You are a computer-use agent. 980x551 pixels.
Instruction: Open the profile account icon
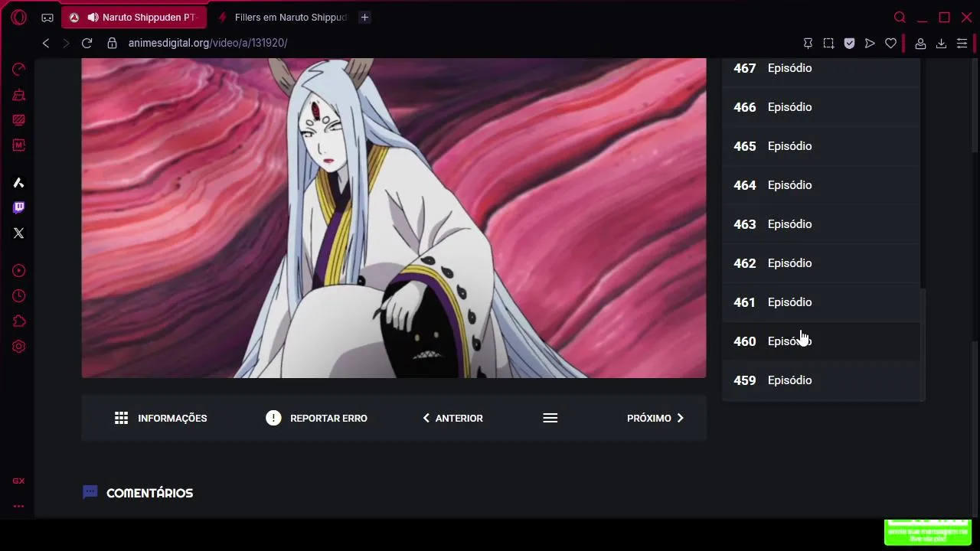[921, 44]
